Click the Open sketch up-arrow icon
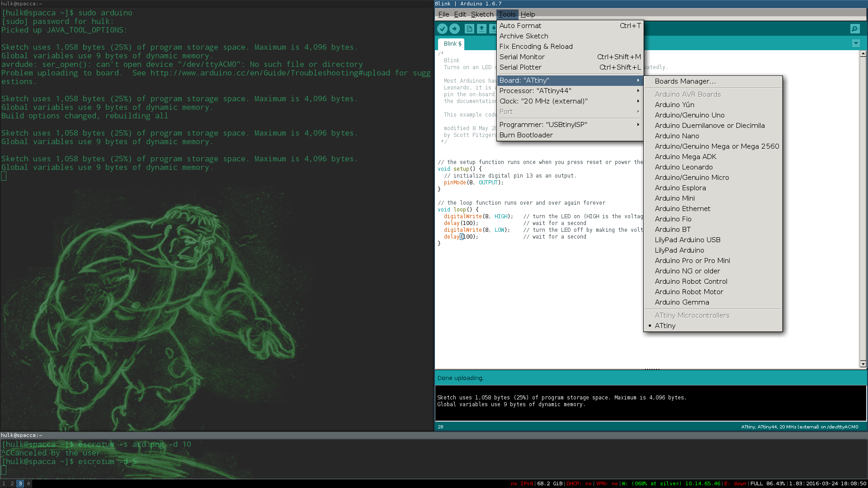This screenshot has height=488, width=868. (481, 29)
